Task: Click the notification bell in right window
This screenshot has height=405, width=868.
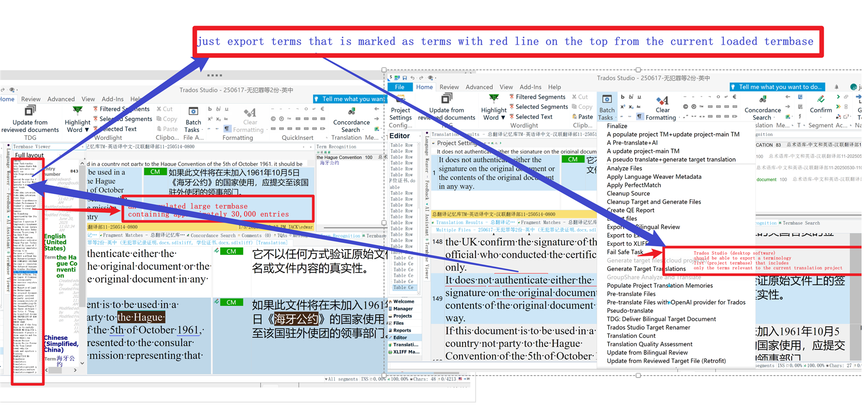Action: tap(837, 87)
